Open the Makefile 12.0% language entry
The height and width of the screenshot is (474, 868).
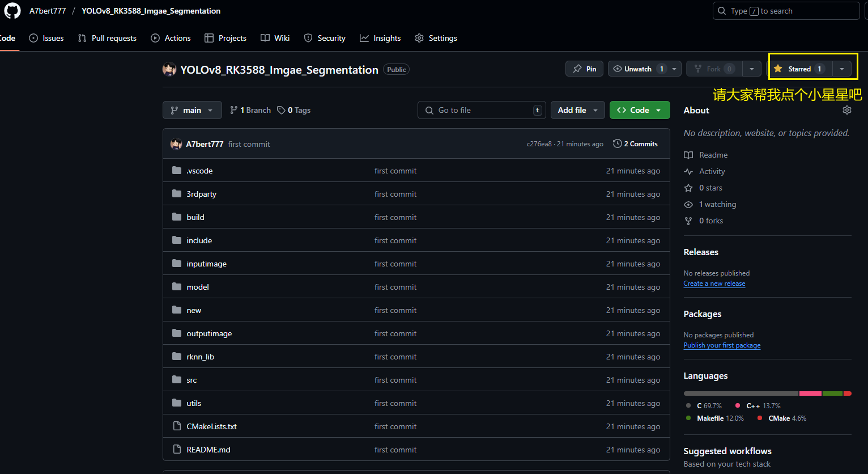click(x=714, y=418)
